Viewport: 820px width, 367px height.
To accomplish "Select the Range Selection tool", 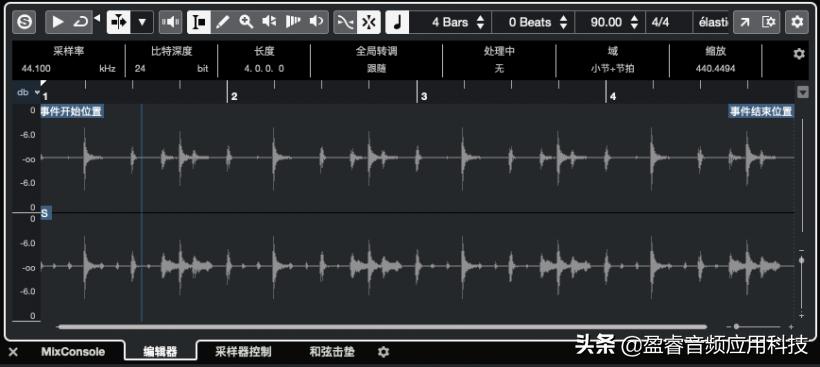I will [199, 22].
